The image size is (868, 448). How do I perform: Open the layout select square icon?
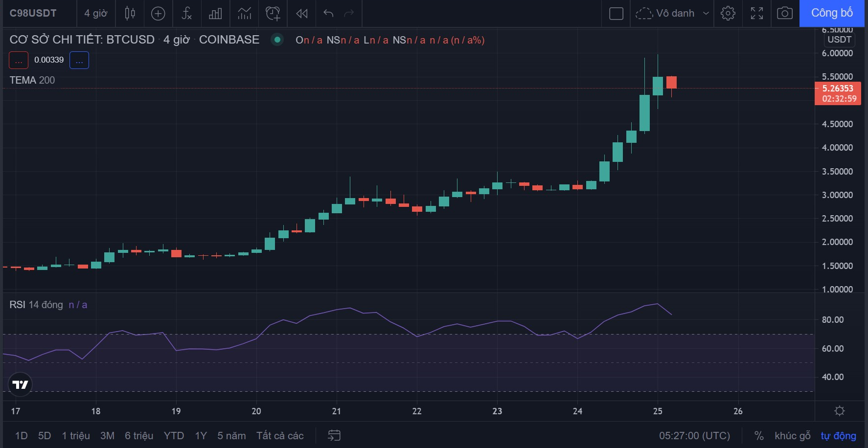pyautogui.click(x=616, y=13)
